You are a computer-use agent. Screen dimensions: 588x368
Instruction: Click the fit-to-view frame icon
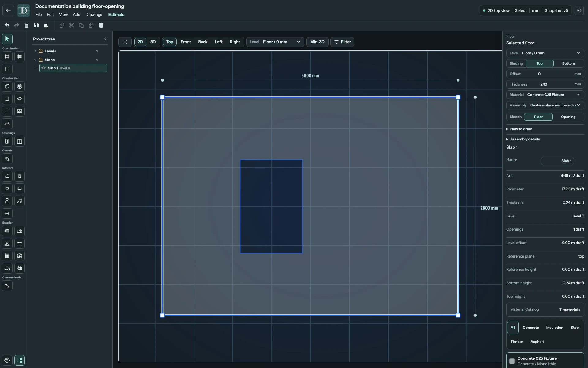125,42
